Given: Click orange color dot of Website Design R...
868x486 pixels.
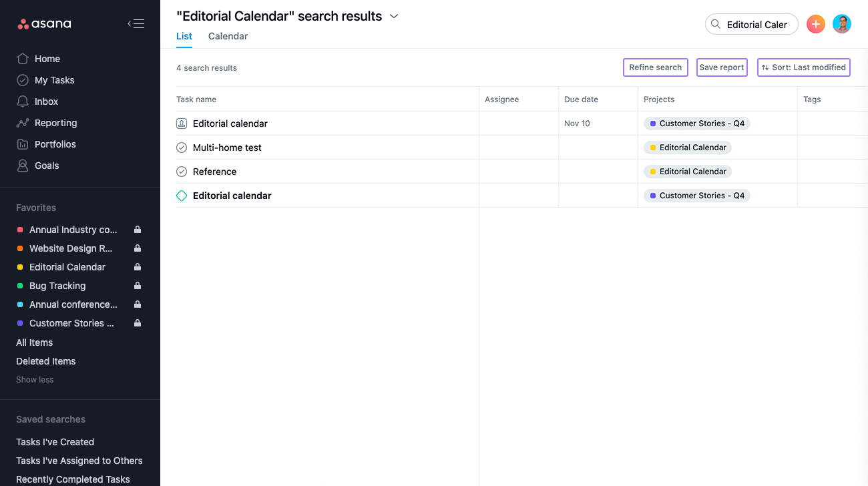Looking at the screenshot, I should (20, 248).
